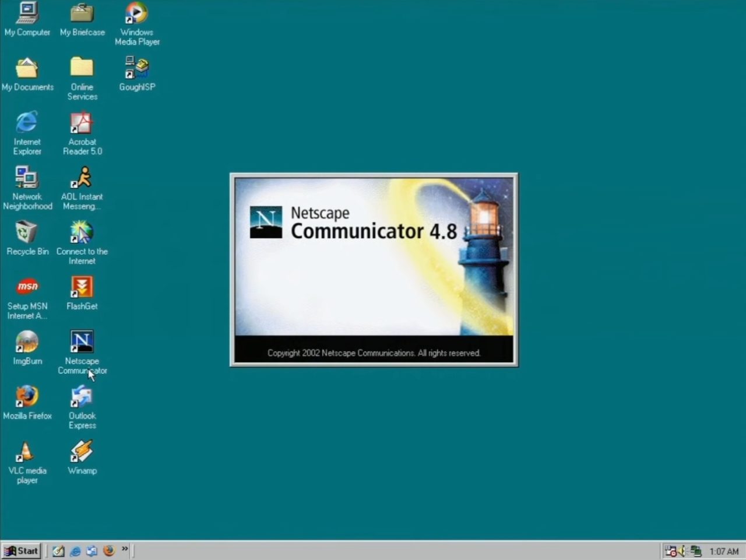
Task: Launch Outlook Express from the Quick Launch bar
Action: 92,551
